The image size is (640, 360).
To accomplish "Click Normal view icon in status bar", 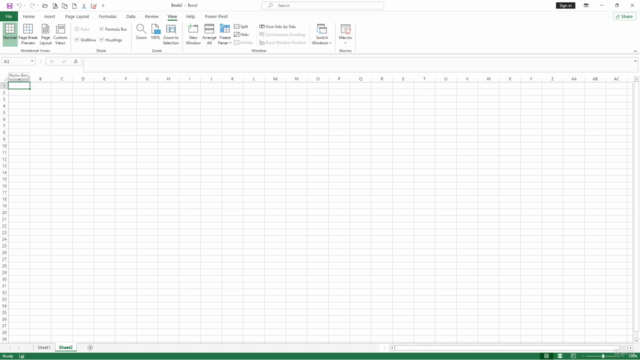I will 546,356.
